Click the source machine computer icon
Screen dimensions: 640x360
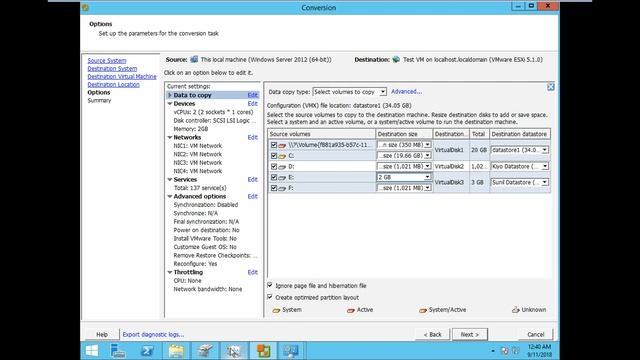194,60
